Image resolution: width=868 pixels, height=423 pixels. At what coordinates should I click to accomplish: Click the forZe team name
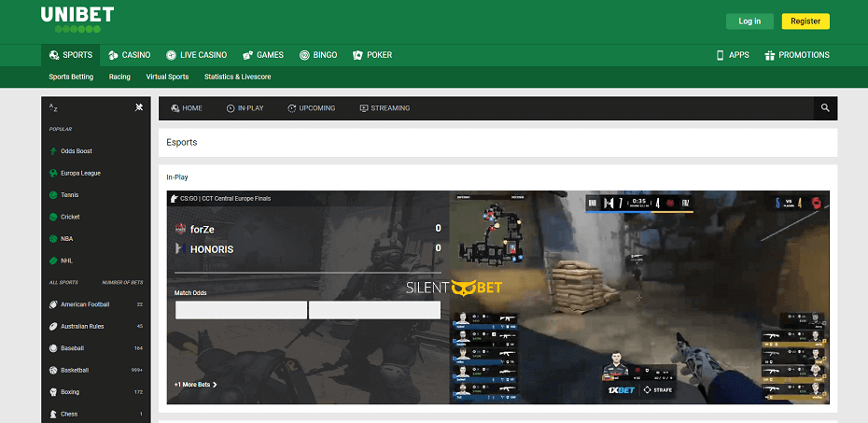[202, 229]
